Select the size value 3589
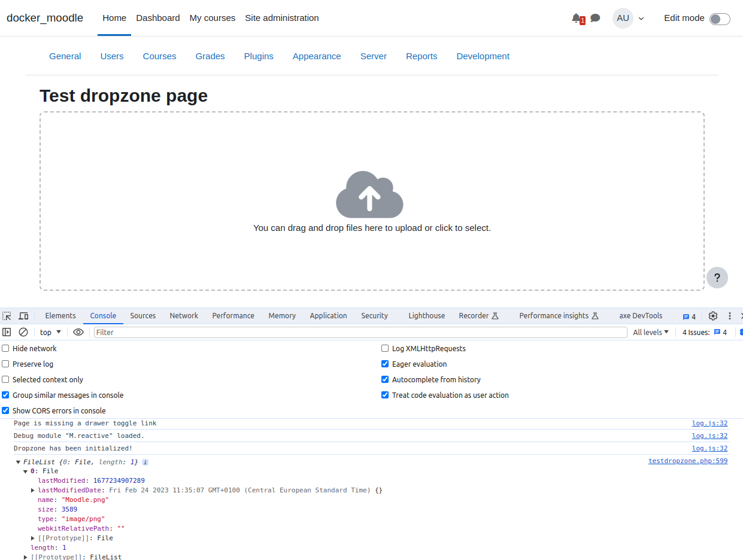 click(69, 510)
